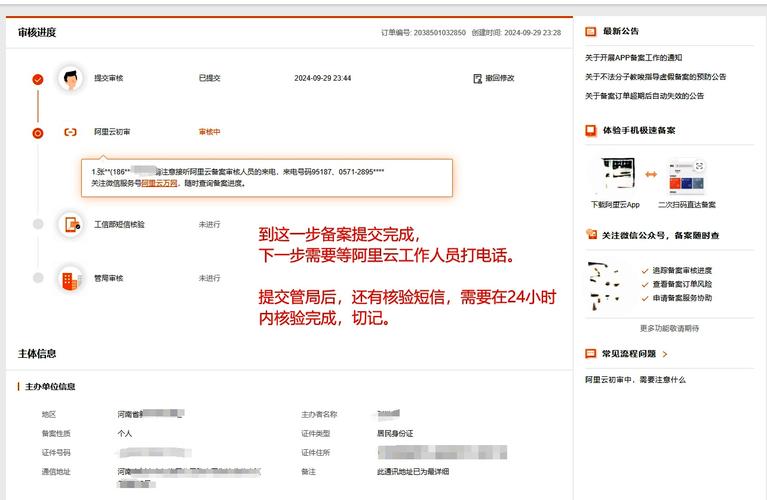
Task: Click the orange double-arrow between the QR images
Action: tap(651, 174)
